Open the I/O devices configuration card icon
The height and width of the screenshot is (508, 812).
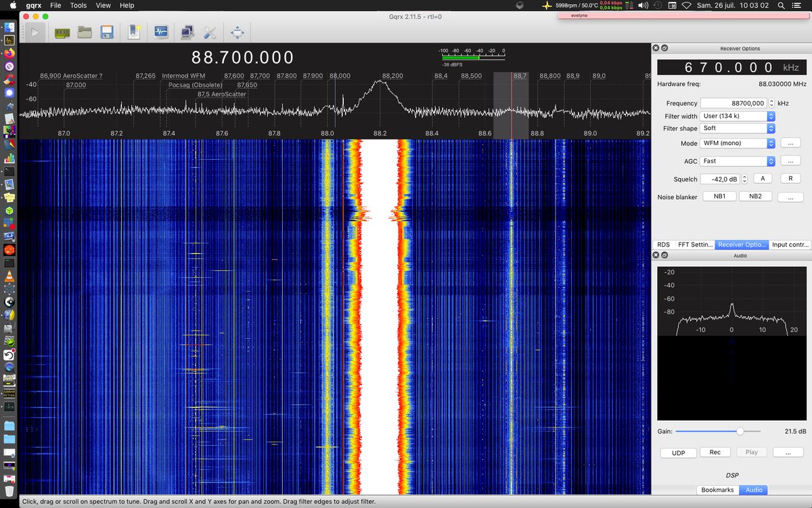(x=62, y=32)
